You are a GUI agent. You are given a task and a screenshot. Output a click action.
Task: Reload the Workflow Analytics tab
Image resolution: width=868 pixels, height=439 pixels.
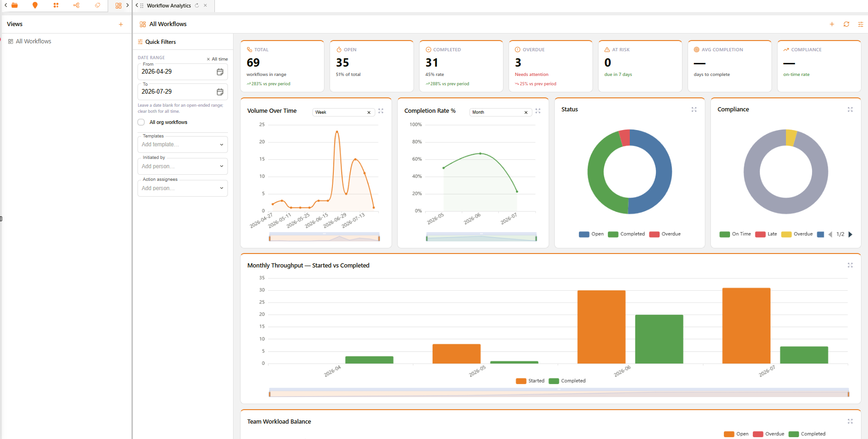[197, 6]
